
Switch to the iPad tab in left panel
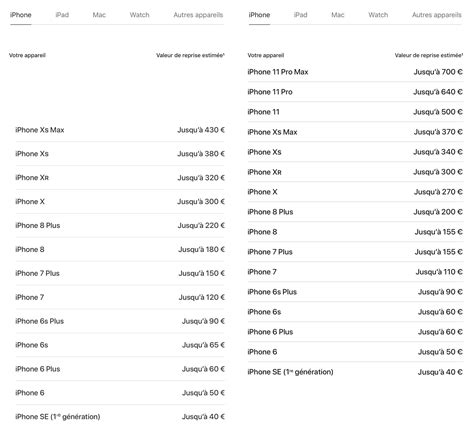pos(62,15)
